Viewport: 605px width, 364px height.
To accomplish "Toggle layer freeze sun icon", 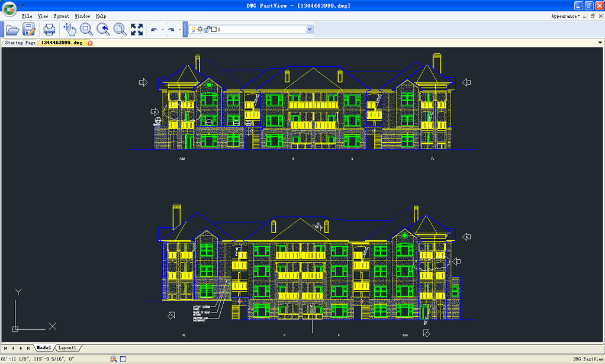I will click(200, 30).
